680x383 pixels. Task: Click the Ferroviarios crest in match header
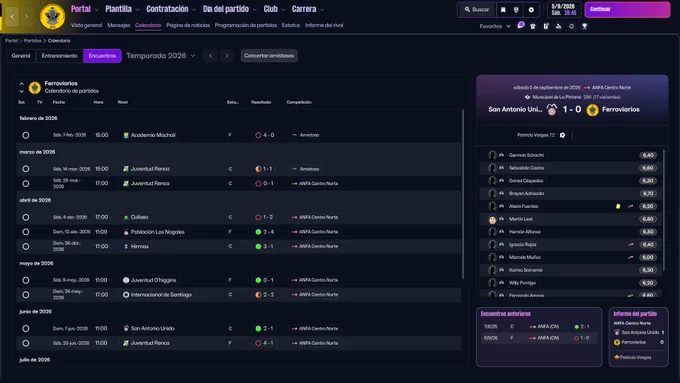tap(592, 110)
